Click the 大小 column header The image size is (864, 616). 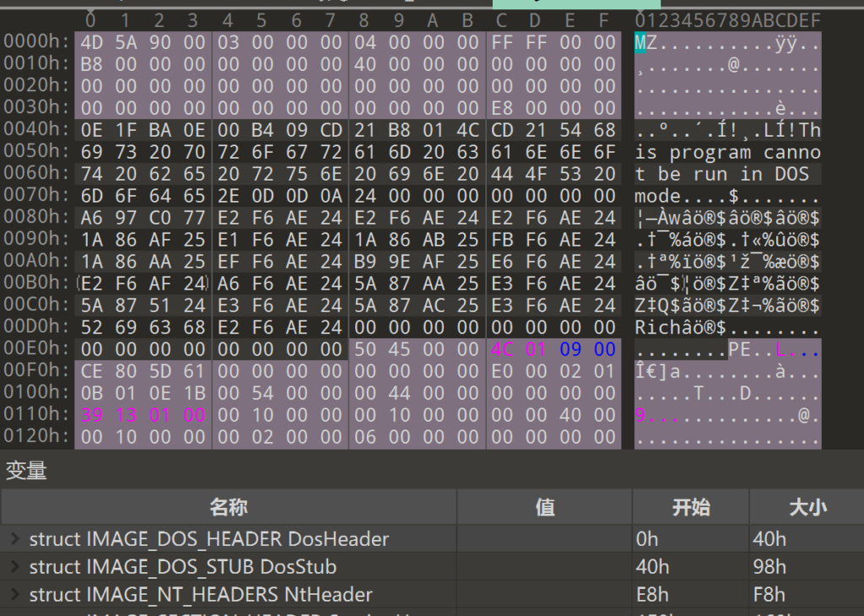point(806,506)
